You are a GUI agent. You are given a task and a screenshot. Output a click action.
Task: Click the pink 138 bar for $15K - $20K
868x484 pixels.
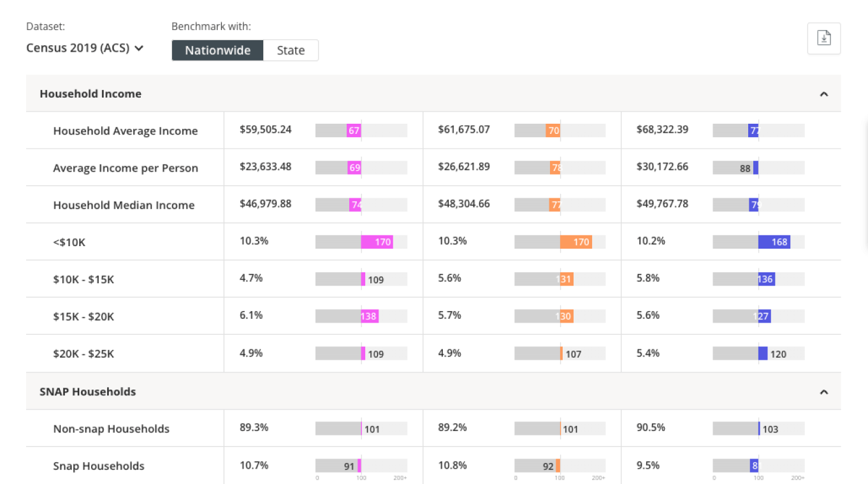[370, 316]
